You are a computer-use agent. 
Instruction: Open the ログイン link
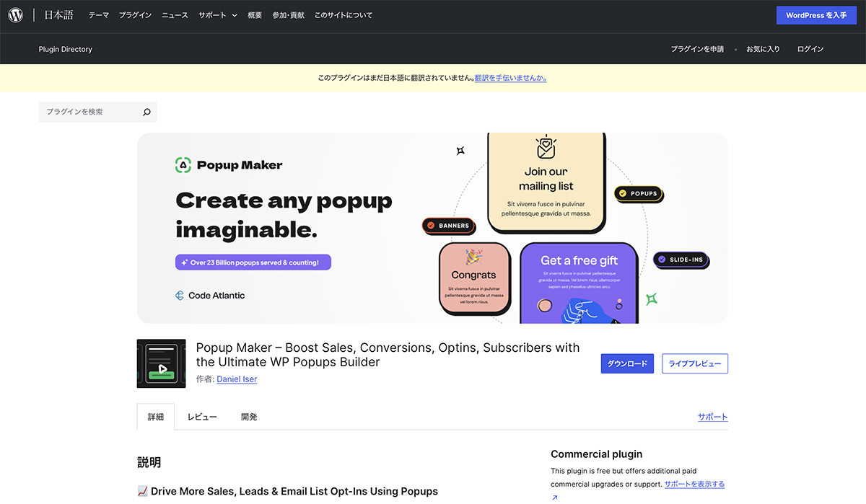[x=810, y=49]
